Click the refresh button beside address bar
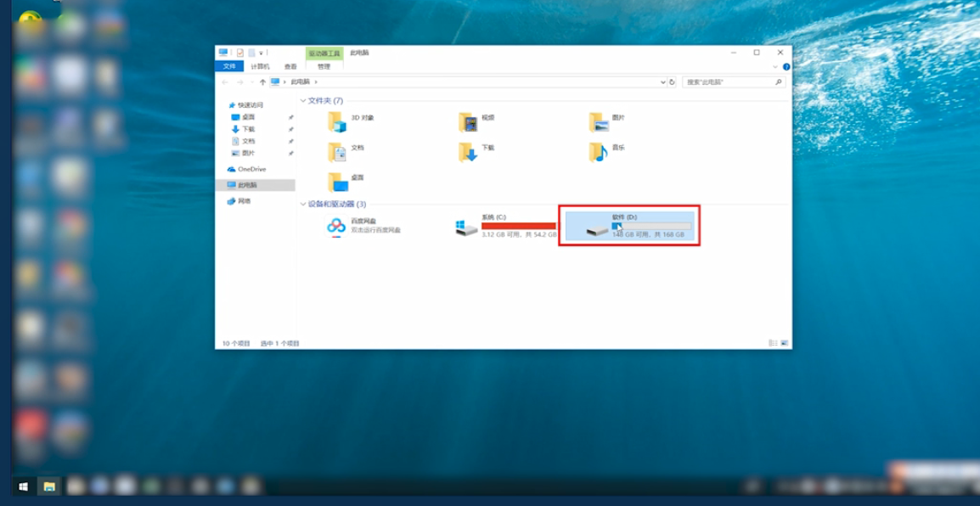Image resolution: width=980 pixels, height=506 pixels. (673, 82)
